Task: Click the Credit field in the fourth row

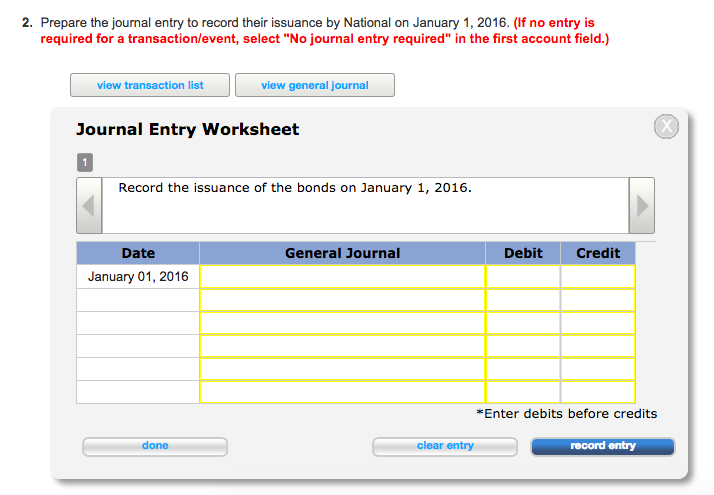Action: (x=598, y=346)
